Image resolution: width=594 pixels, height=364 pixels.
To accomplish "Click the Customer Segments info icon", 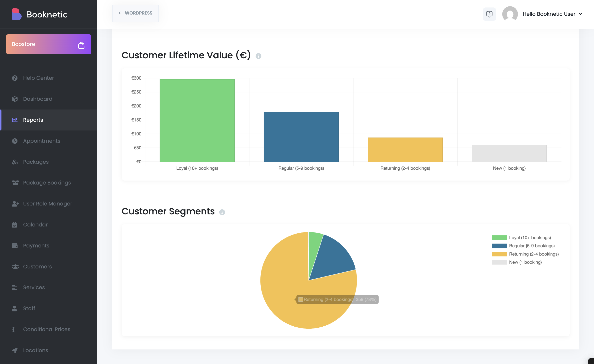I will point(222,212).
